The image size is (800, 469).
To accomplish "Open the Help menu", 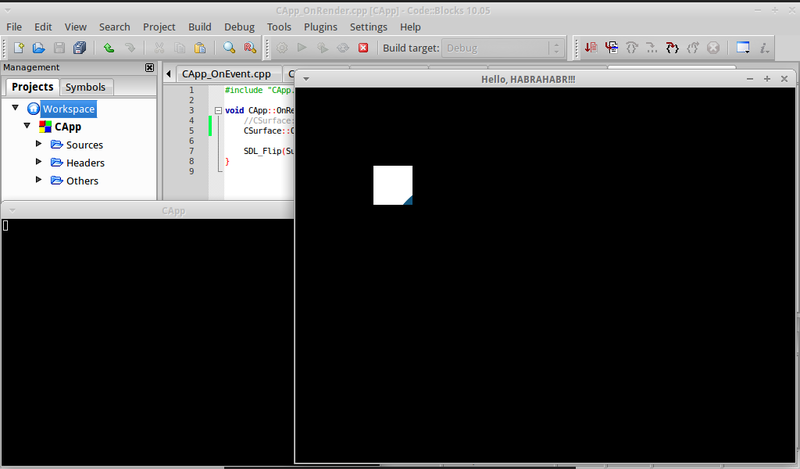I will (410, 27).
